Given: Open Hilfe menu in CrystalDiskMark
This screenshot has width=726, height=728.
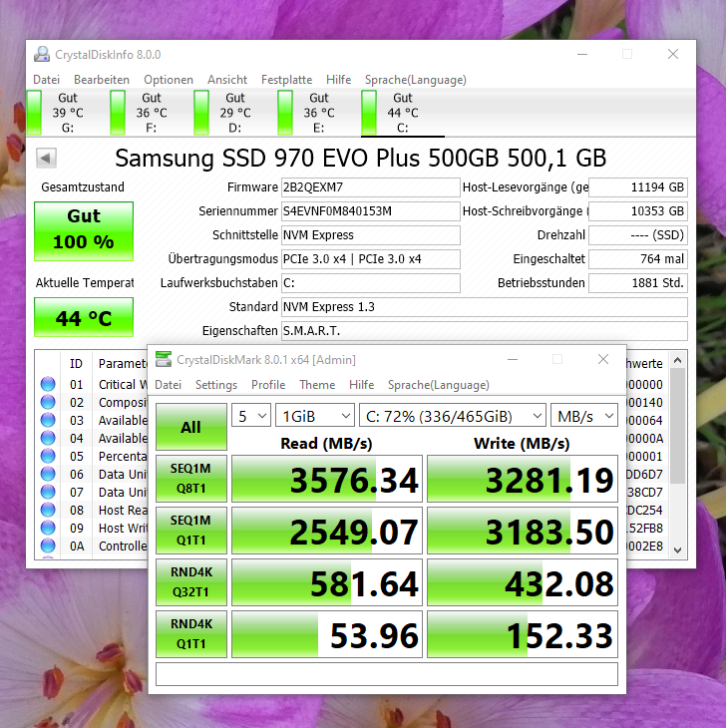Looking at the screenshot, I should click(x=362, y=385).
